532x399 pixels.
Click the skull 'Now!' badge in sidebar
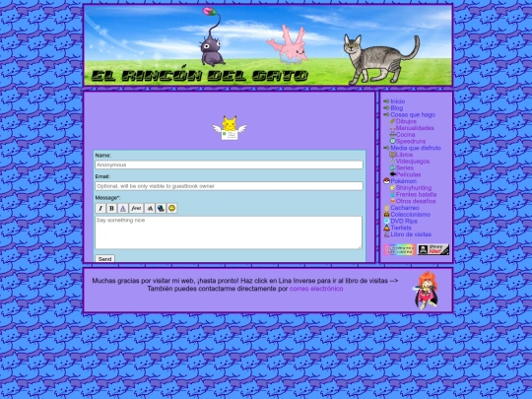click(x=433, y=249)
